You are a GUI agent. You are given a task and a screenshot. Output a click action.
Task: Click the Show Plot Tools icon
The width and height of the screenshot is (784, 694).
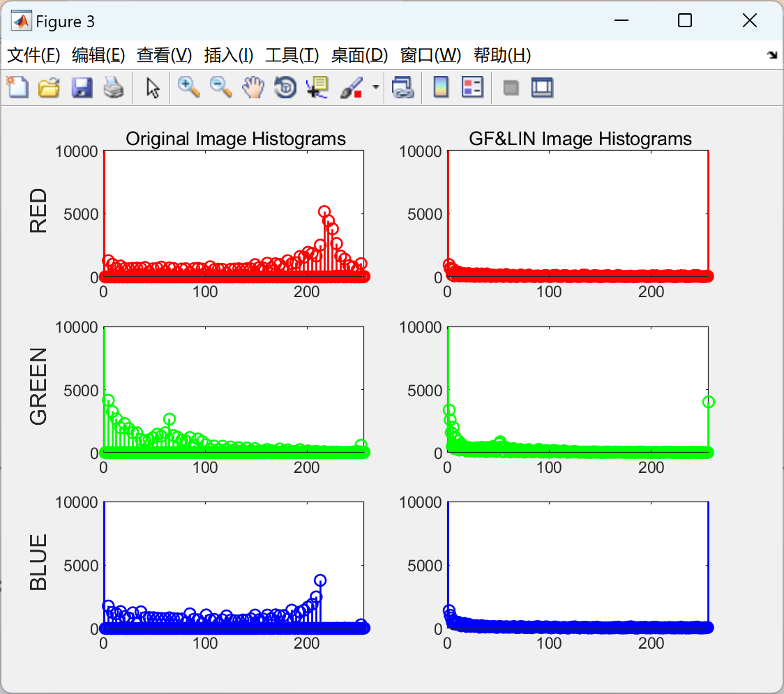coord(542,87)
